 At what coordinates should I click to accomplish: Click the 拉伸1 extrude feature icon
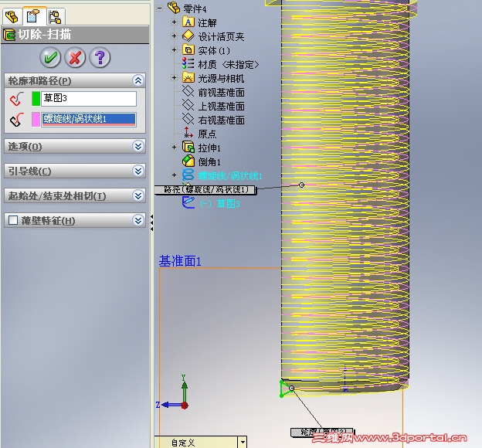pyautogui.click(x=188, y=148)
